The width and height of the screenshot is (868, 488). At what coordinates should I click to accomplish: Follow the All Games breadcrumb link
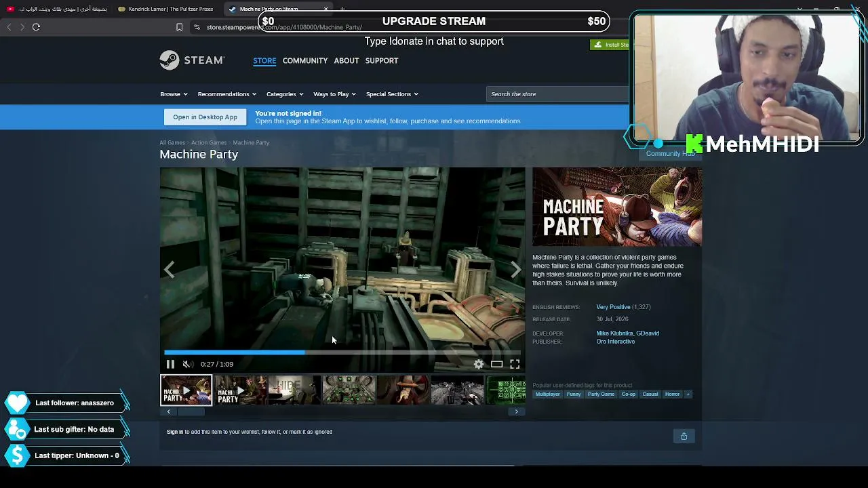pos(172,142)
